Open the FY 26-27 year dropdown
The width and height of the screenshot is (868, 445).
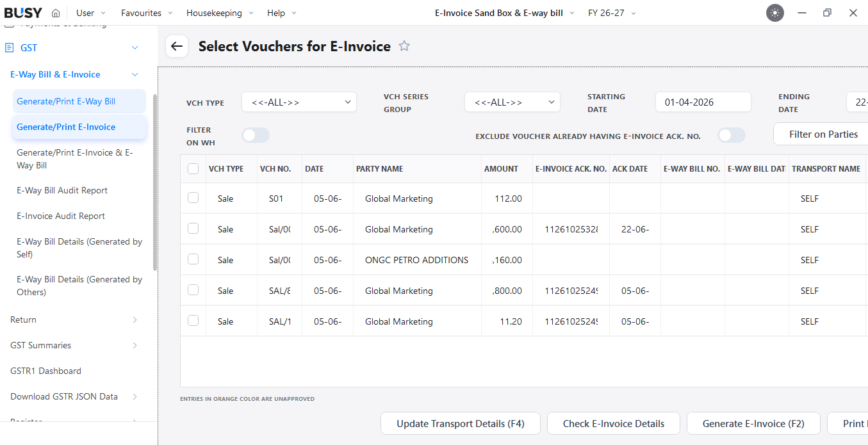612,13
